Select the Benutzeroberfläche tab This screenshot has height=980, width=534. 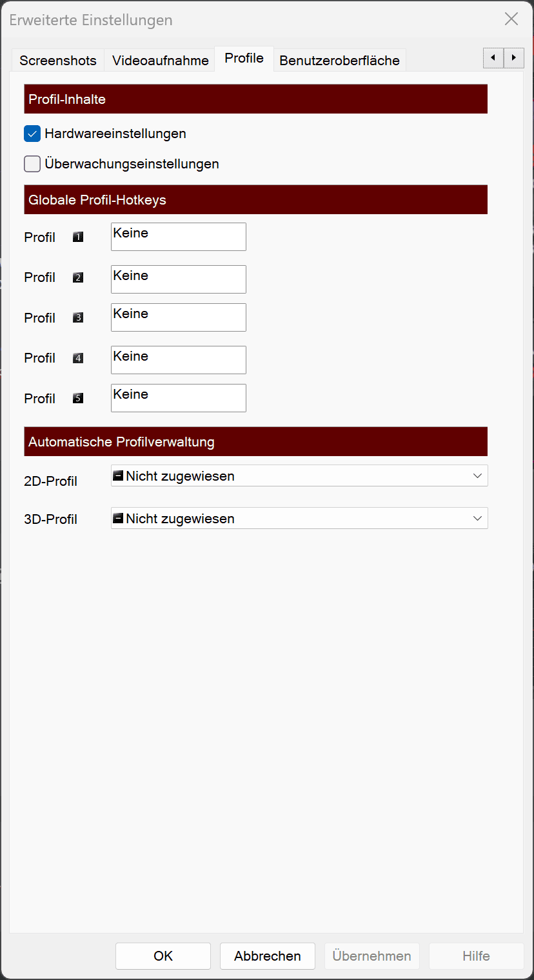(339, 61)
